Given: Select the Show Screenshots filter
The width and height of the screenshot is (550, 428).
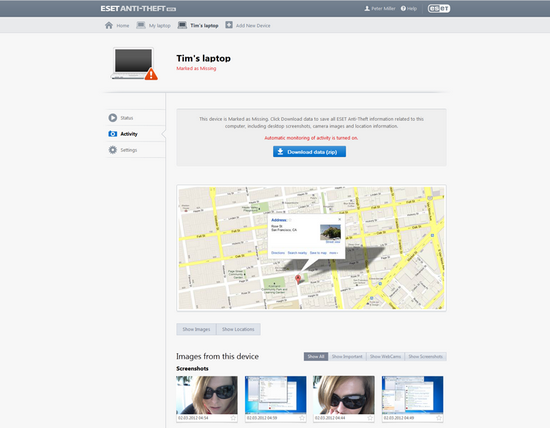Looking at the screenshot, I should click(425, 356).
